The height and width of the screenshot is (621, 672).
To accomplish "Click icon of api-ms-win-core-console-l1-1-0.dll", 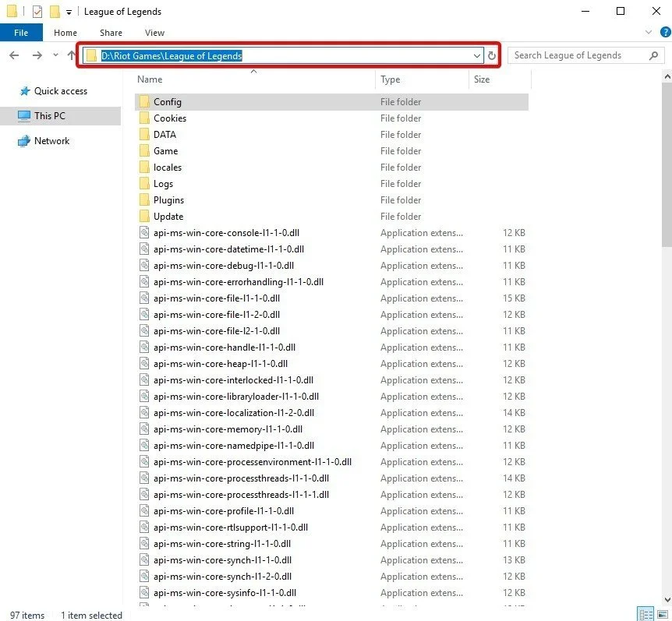I will (144, 232).
